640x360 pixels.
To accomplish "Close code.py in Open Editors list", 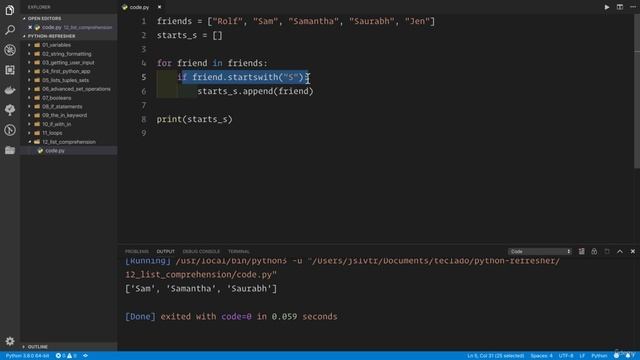I will coord(30,27).
